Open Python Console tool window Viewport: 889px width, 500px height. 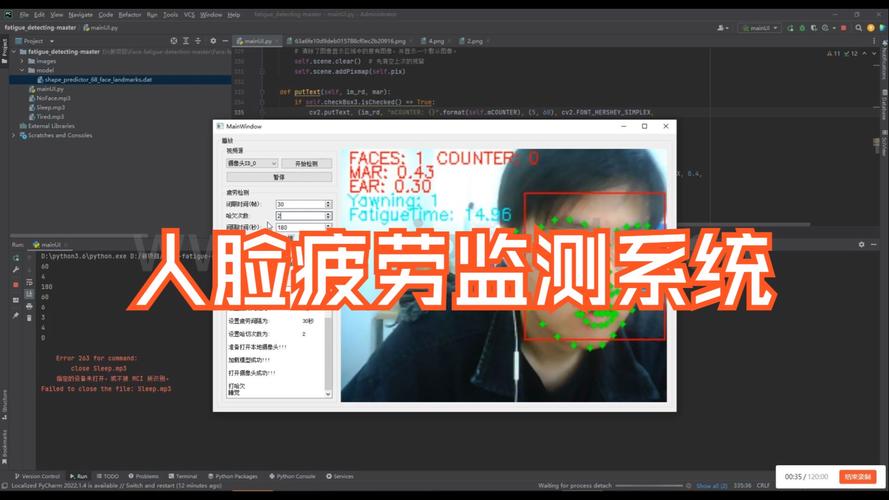coord(292,476)
